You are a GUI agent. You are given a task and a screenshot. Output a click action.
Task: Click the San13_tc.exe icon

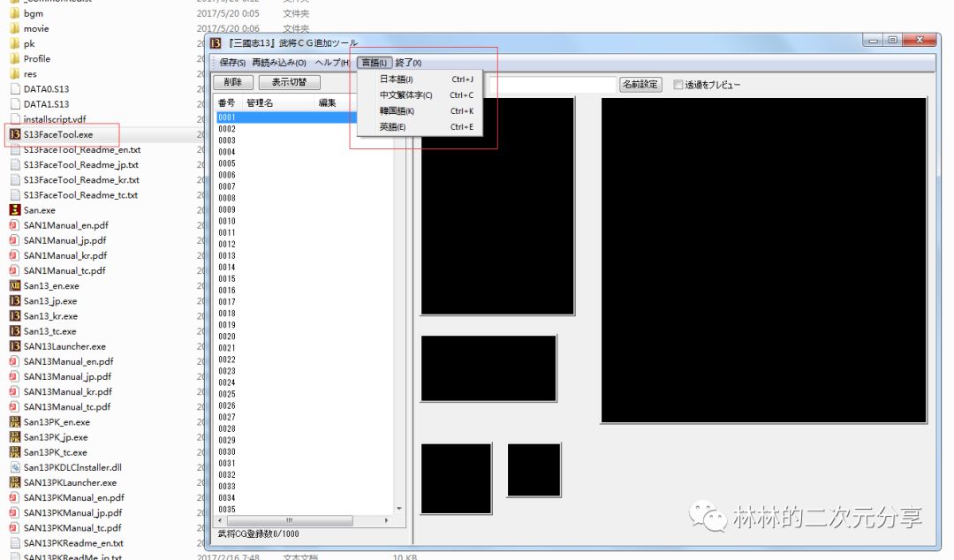click(x=15, y=331)
